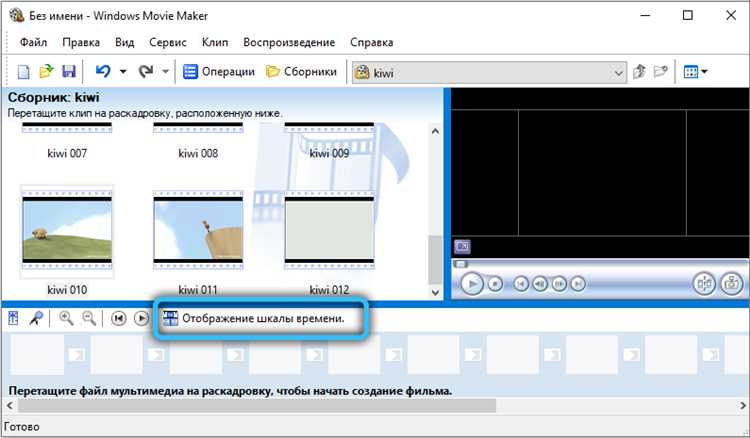Open the Воспроизведение menu
This screenshot has height=438, width=750.
pos(289,43)
